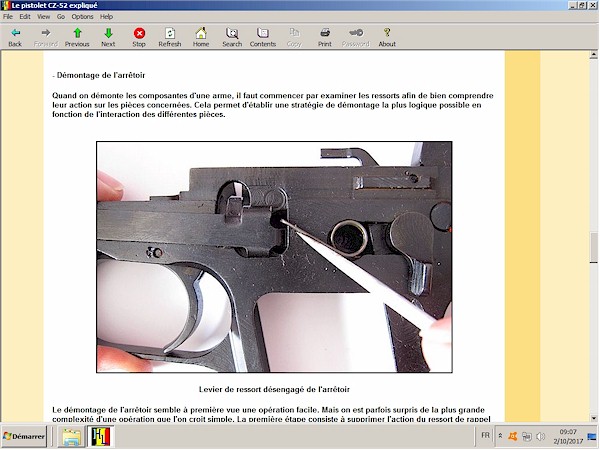This screenshot has height=450, width=600.
Task: Click the CZ-52 pistol disassembly photo
Action: point(274,257)
